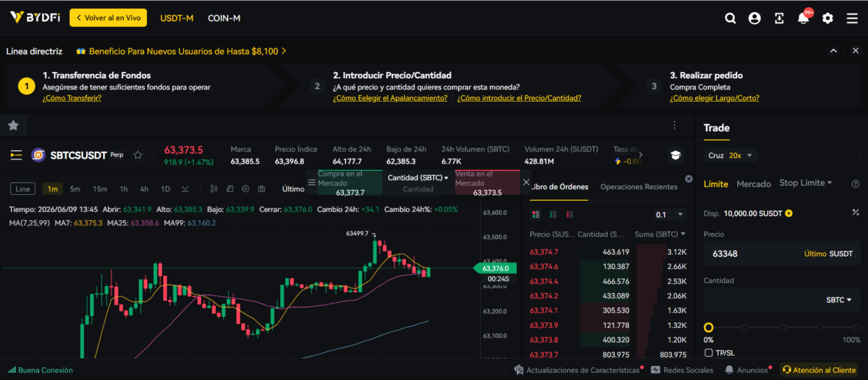Open candlestick chart type icon
The width and height of the screenshot is (868, 380).
click(214, 189)
